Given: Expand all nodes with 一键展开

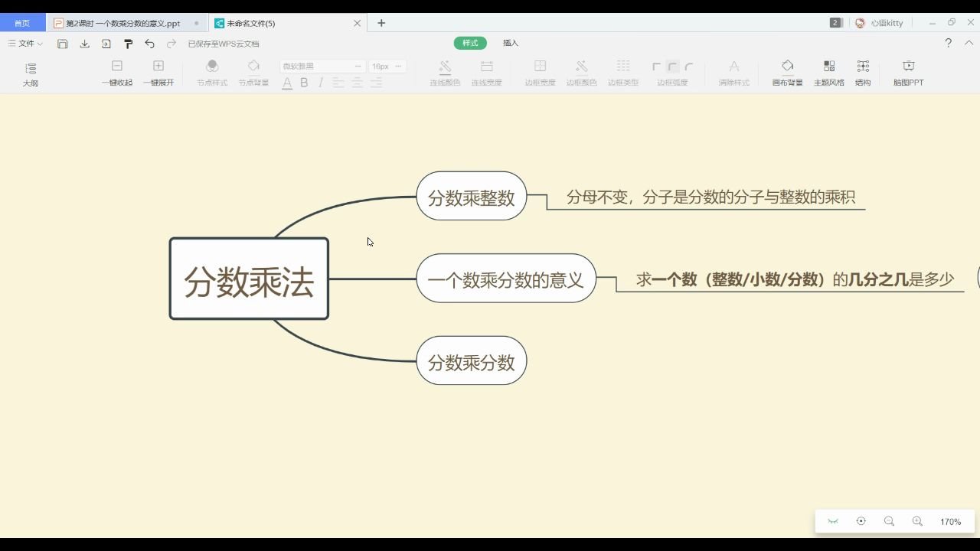Looking at the screenshot, I should [158, 73].
